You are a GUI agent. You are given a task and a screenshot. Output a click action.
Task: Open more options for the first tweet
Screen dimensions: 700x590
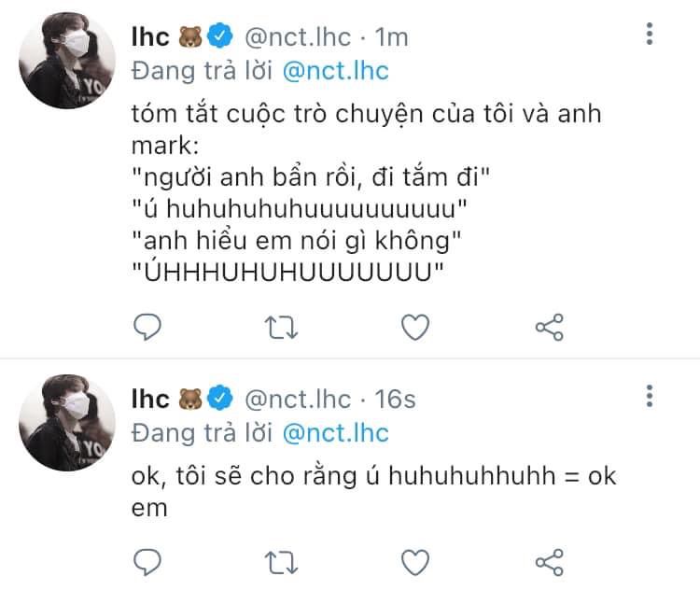[x=650, y=35]
